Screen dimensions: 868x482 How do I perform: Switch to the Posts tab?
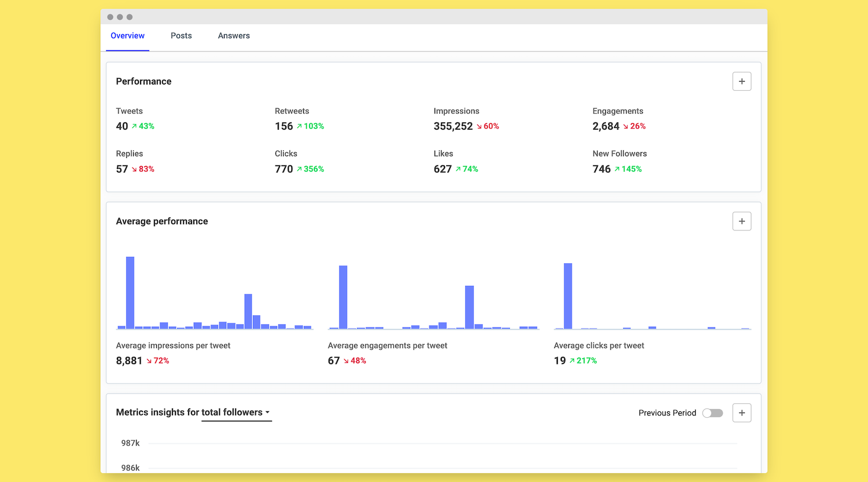[x=181, y=35]
